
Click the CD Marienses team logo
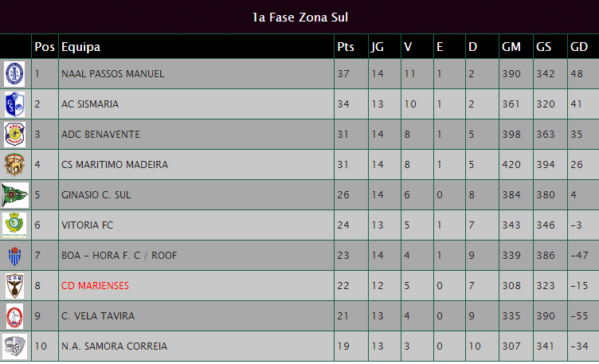15,286
